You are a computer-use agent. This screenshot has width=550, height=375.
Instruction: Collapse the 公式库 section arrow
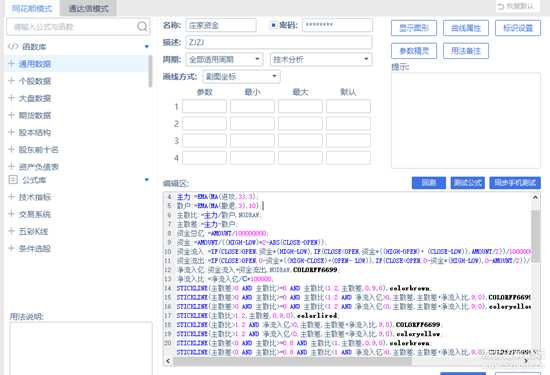[x=147, y=180]
